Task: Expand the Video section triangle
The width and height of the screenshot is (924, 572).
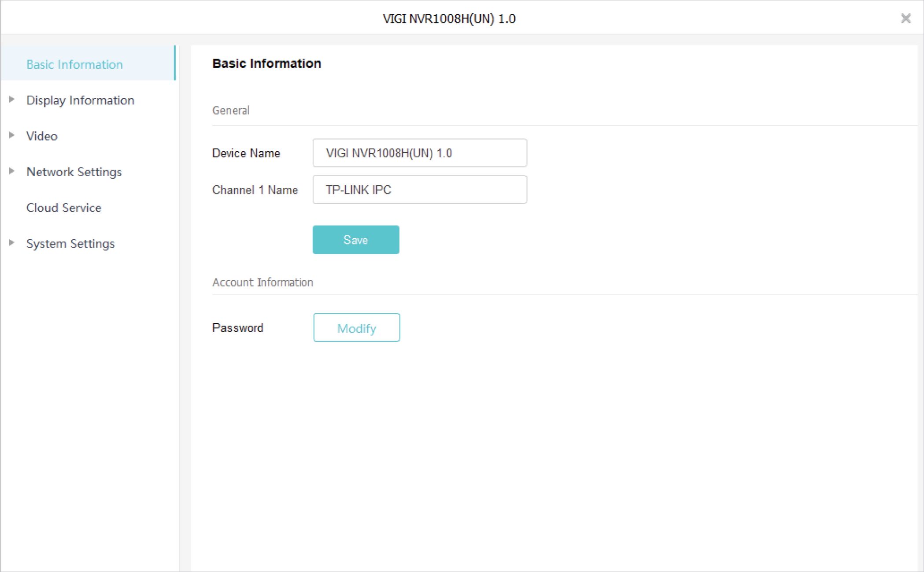Action: coord(12,135)
